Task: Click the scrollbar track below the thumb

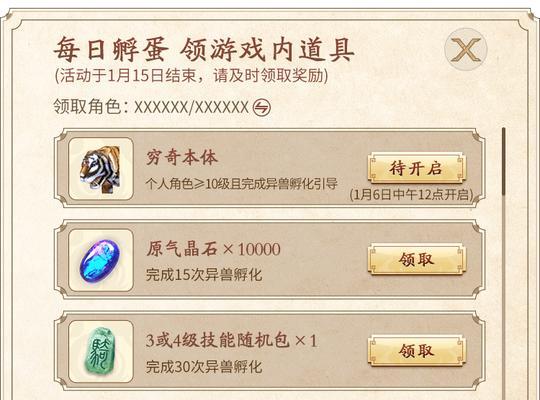Action: tap(503, 296)
